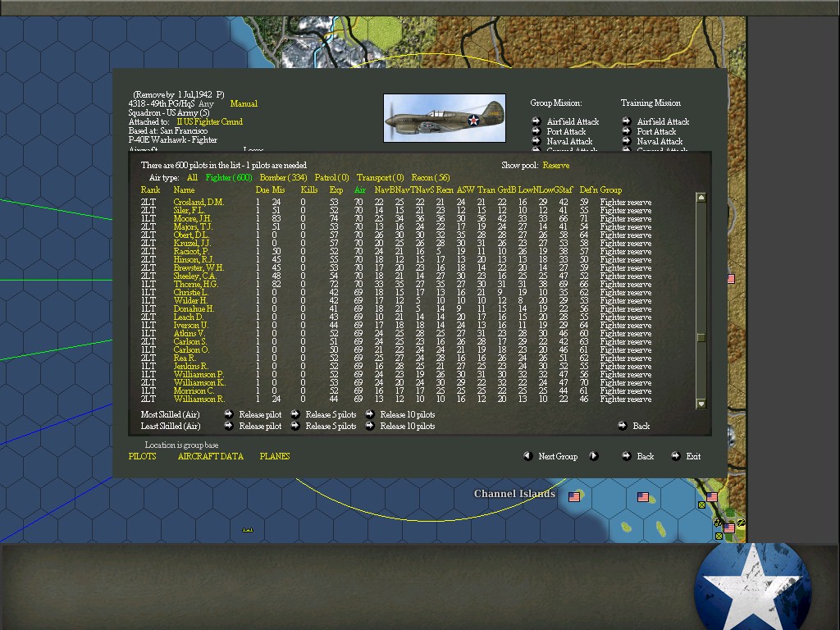
Task: Open the AIRCRAFT DATA tab
Action: click(x=211, y=456)
